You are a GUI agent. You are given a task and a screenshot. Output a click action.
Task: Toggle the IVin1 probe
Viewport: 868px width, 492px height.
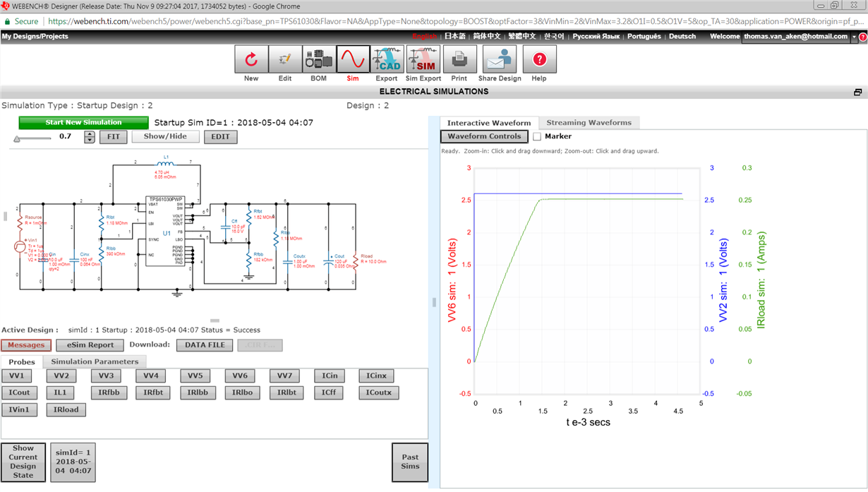click(x=19, y=409)
